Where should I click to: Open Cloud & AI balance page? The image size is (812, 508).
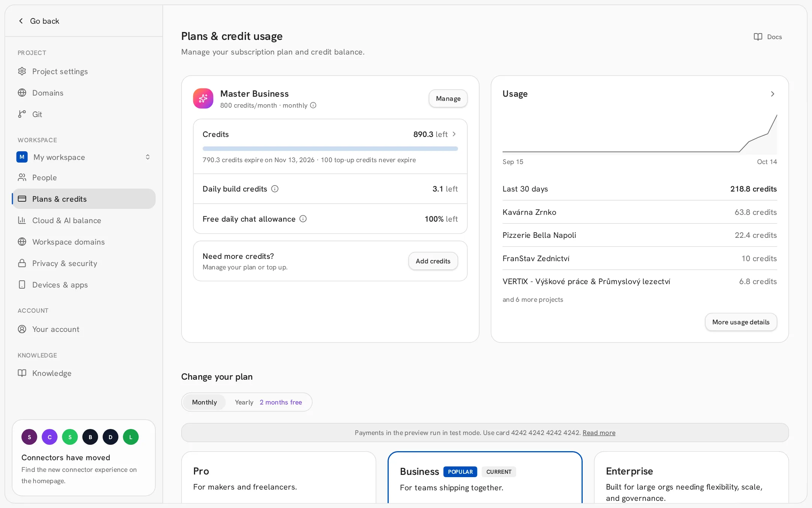pyautogui.click(x=83, y=220)
